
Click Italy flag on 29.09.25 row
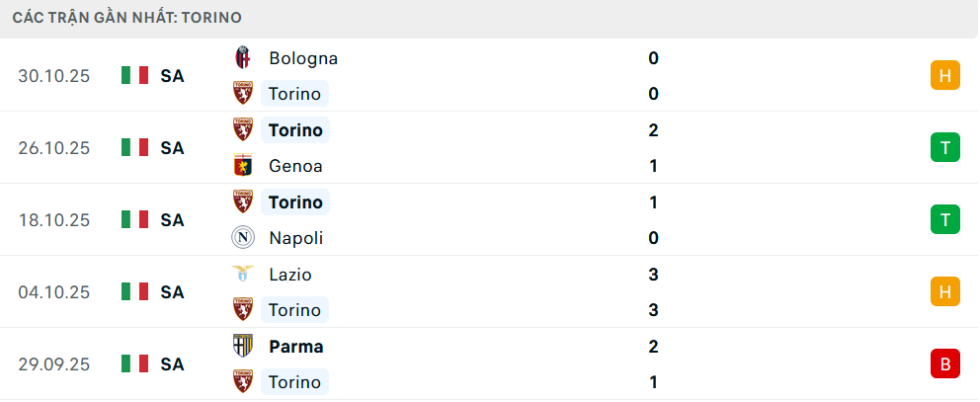(x=134, y=364)
